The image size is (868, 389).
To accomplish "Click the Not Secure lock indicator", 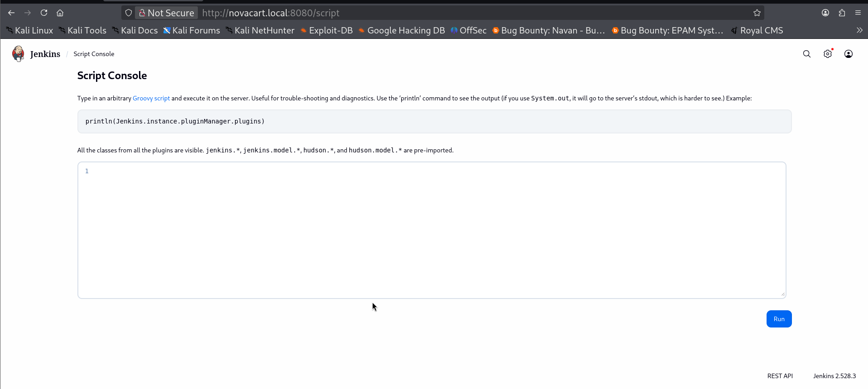I will click(167, 13).
